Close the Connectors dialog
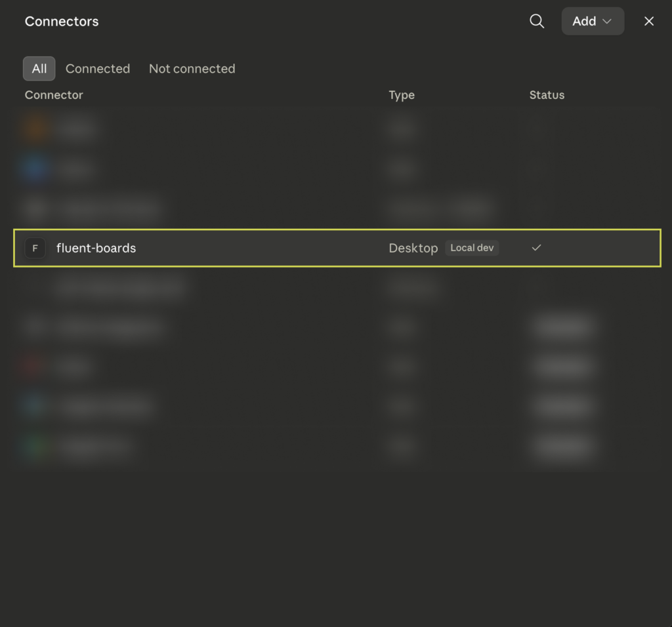This screenshot has width=672, height=627. point(649,21)
